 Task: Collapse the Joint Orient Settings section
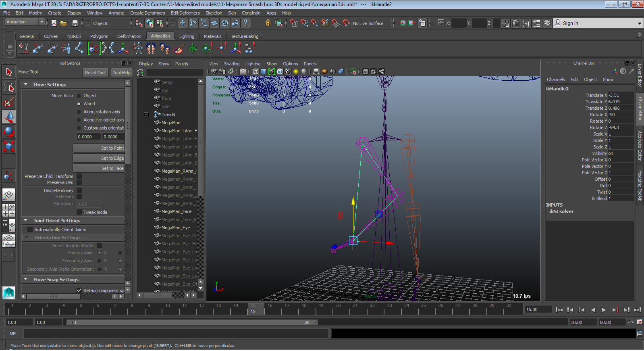click(x=26, y=221)
